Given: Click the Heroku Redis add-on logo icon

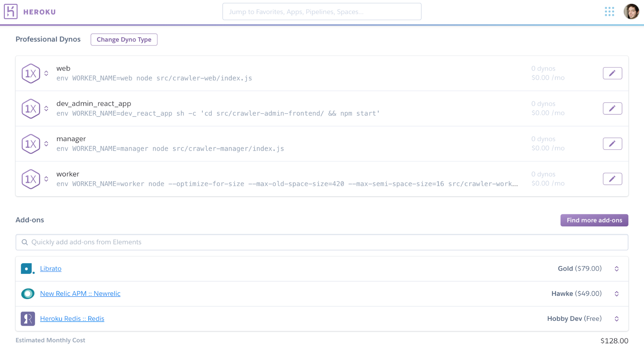Looking at the screenshot, I should (x=28, y=318).
